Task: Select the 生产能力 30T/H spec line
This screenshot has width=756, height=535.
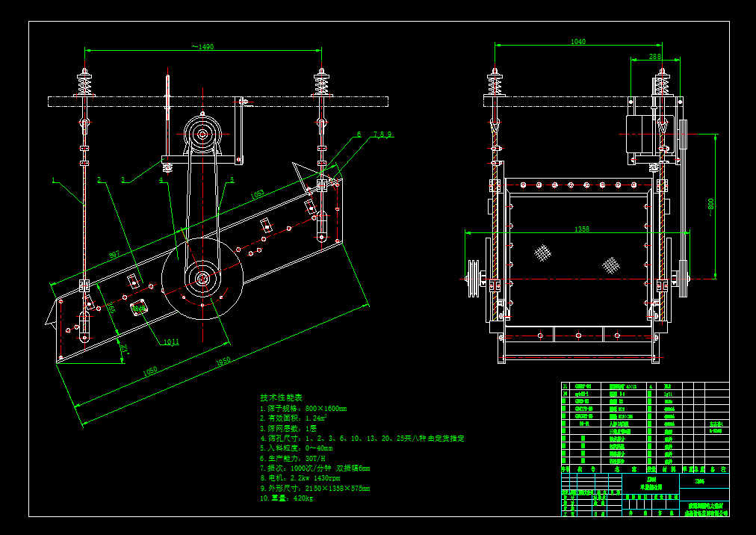Action: [x=292, y=458]
